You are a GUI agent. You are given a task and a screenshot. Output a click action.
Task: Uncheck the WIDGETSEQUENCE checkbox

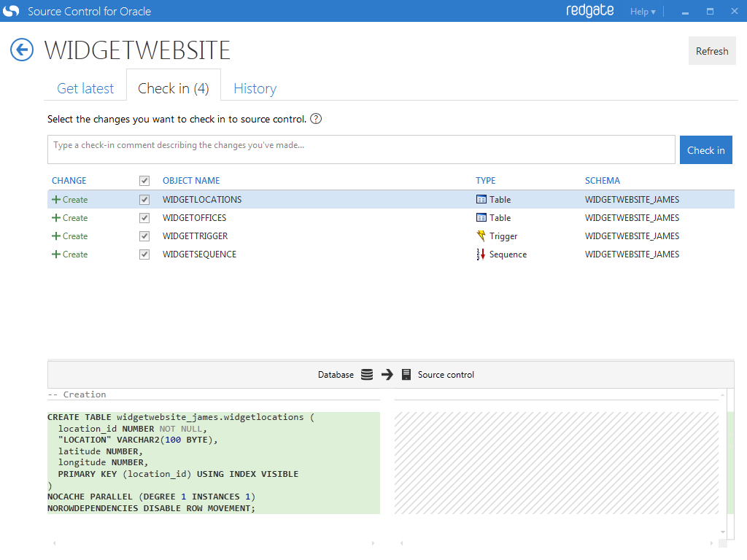coord(144,254)
